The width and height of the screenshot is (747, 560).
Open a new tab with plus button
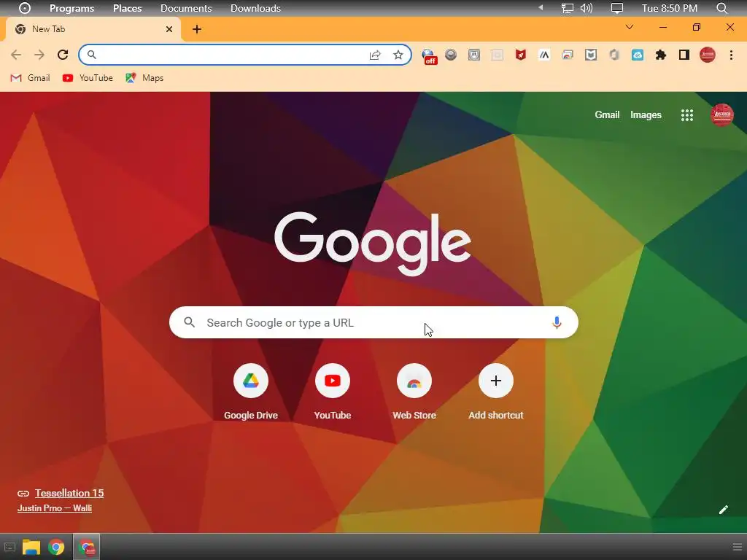pos(197,29)
